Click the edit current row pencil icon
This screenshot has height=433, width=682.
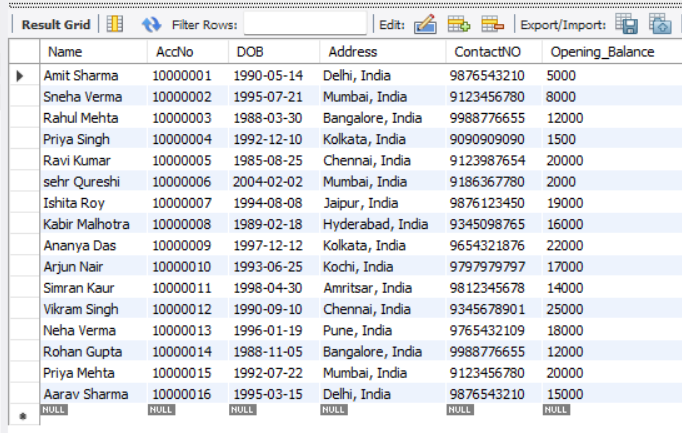[425, 24]
